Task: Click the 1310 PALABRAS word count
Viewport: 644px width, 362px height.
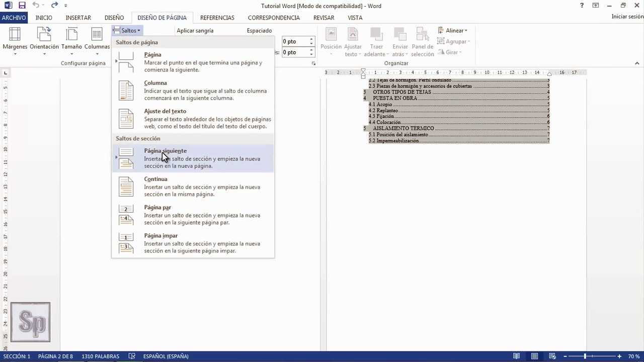Action: pyautogui.click(x=100, y=356)
